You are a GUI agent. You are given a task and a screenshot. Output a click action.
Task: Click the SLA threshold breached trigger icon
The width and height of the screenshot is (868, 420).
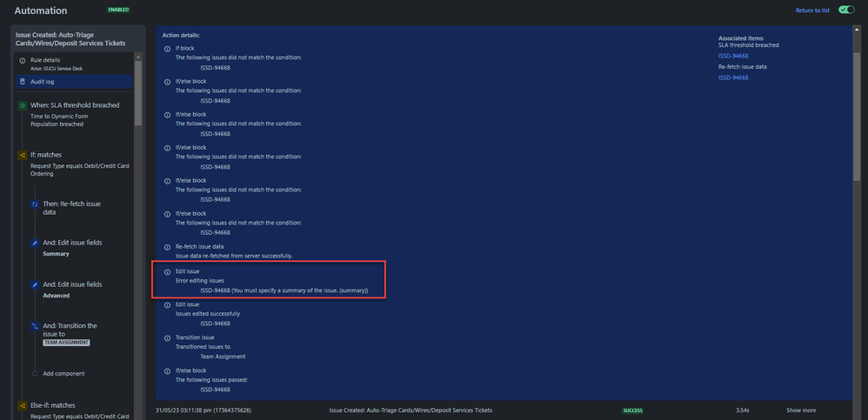[x=22, y=105]
